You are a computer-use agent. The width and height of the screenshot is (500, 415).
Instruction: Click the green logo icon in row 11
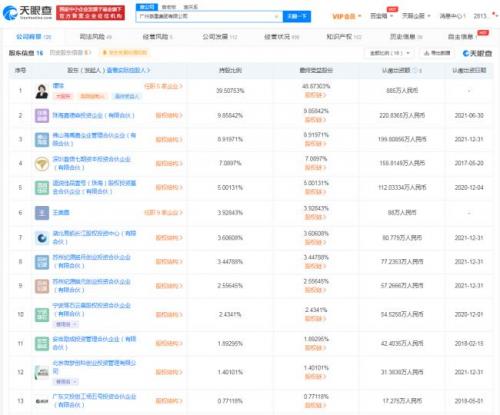[42, 344]
